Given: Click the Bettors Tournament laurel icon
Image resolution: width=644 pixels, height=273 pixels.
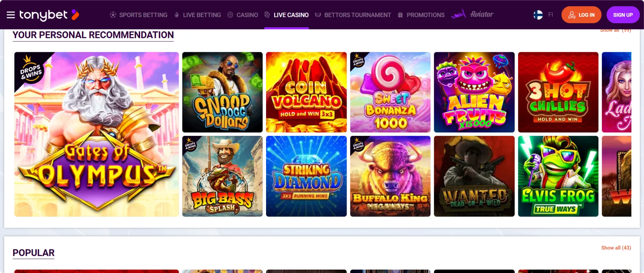Looking at the screenshot, I should click(x=318, y=15).
